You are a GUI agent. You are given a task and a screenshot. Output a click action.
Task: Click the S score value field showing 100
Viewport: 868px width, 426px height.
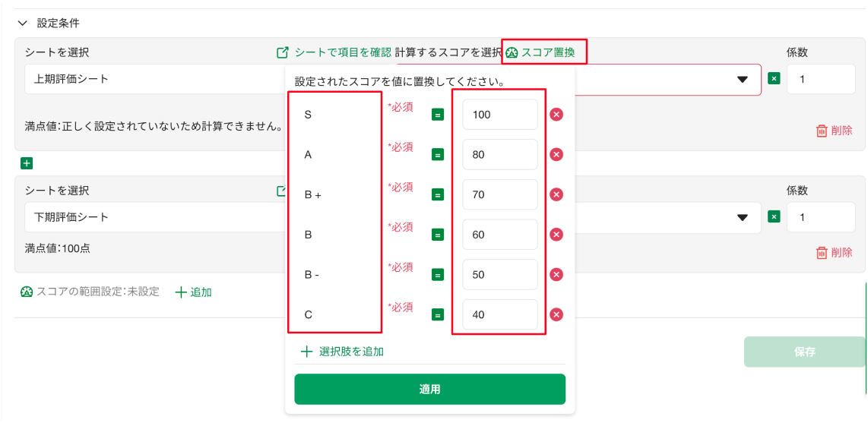[x=500, y=115]
